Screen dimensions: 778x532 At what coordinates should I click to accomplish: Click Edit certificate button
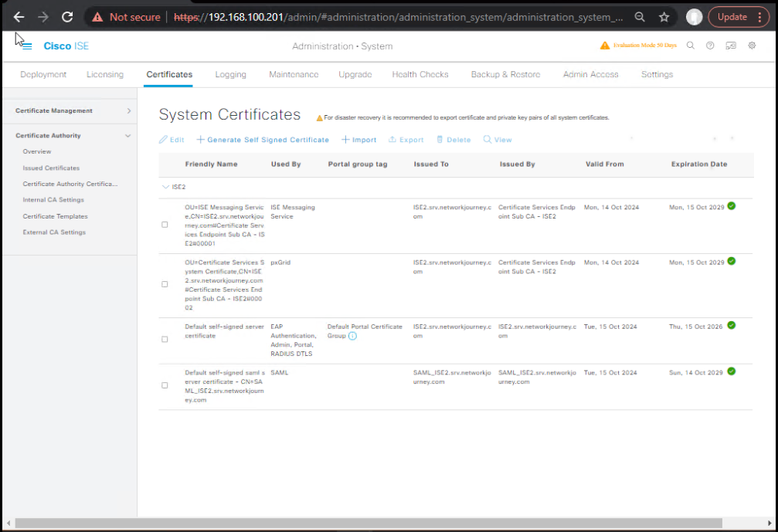coord(172,140)
